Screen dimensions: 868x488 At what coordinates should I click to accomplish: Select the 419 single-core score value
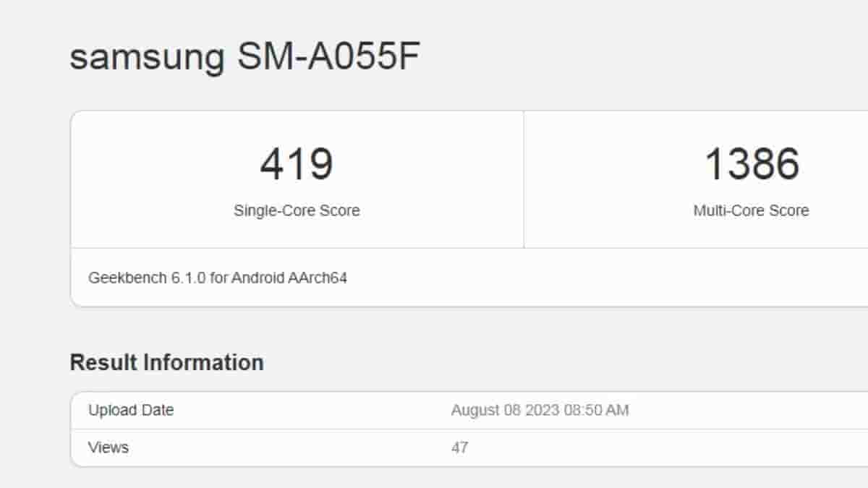[x=297, y=164]
